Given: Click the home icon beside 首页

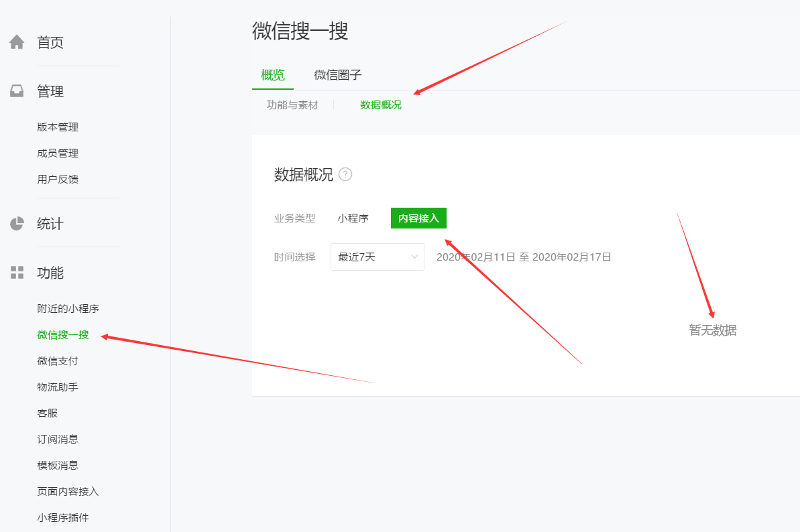Looking at the screenshot, I should (x=17, y=42).
